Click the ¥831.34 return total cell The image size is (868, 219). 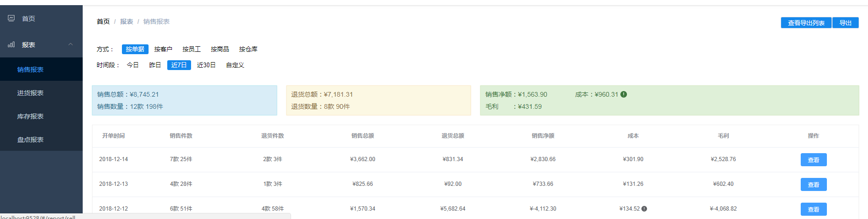[x=453, y=159]
